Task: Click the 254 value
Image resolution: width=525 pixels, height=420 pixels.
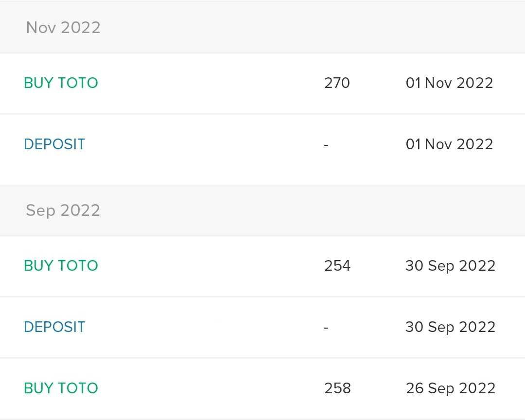Action: click(x=337, y=266)
